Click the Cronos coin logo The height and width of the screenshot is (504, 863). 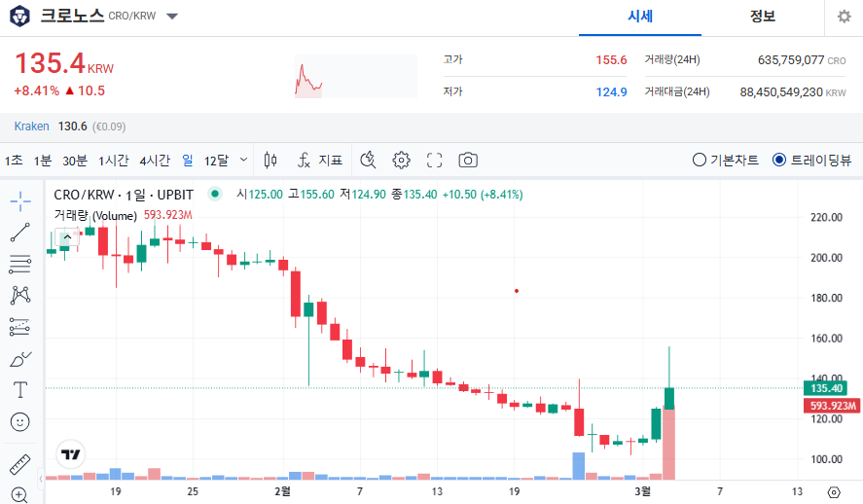coord(19,16)
